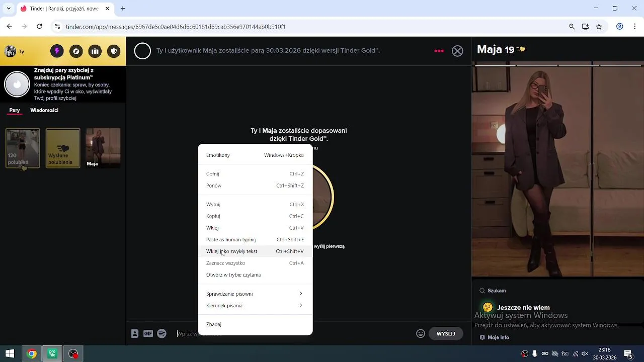Choose Kopiuj in the context menu
Viewport: 644px width, 362px height.
point(255,216)
